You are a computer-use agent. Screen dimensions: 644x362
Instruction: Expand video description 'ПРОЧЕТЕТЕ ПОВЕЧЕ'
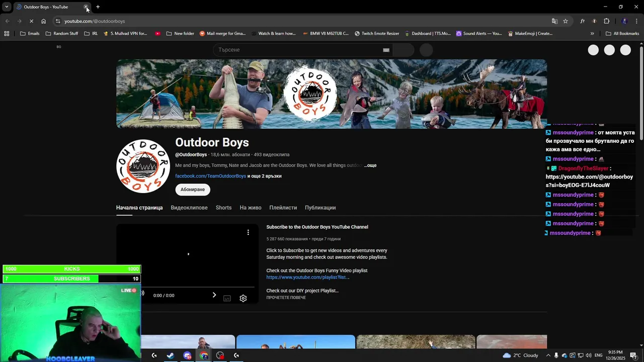coord(286,298)
